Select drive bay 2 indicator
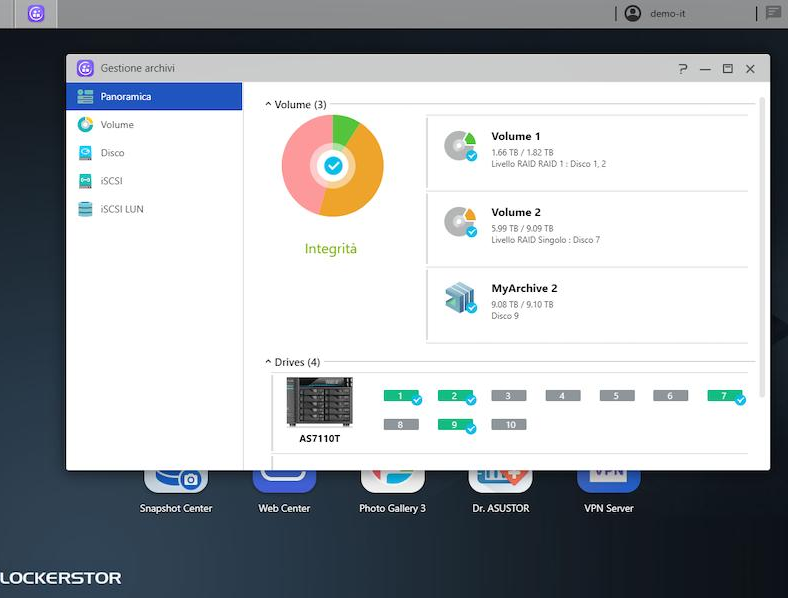Image resolution: width=788 pixels, height=598 pixels. click(455, 396)
